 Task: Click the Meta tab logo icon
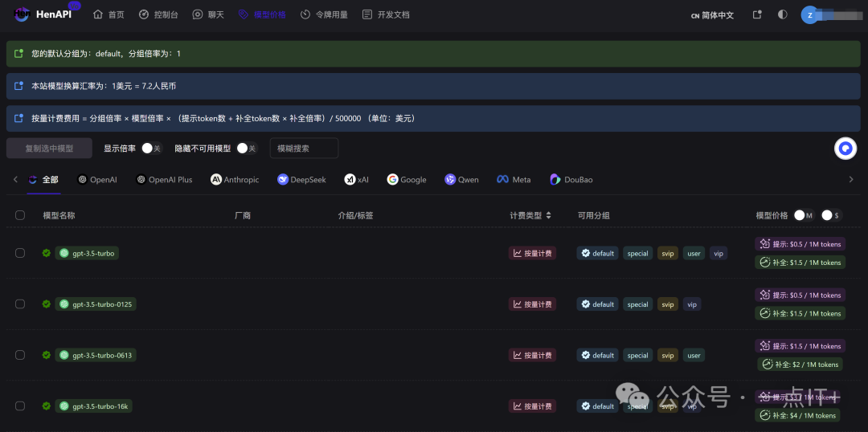(x=502, y=179)
